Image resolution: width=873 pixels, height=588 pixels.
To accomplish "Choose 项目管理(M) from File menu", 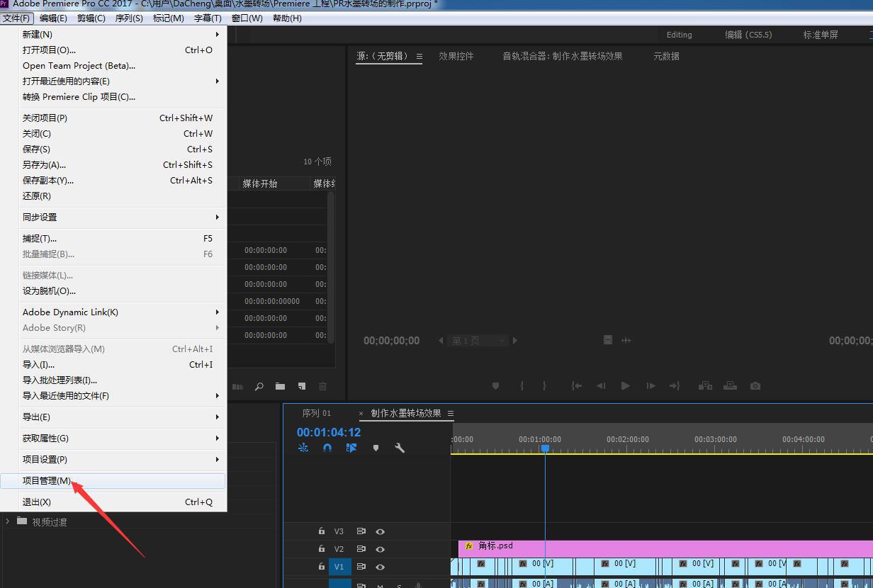I will click(x=113, y=480).
